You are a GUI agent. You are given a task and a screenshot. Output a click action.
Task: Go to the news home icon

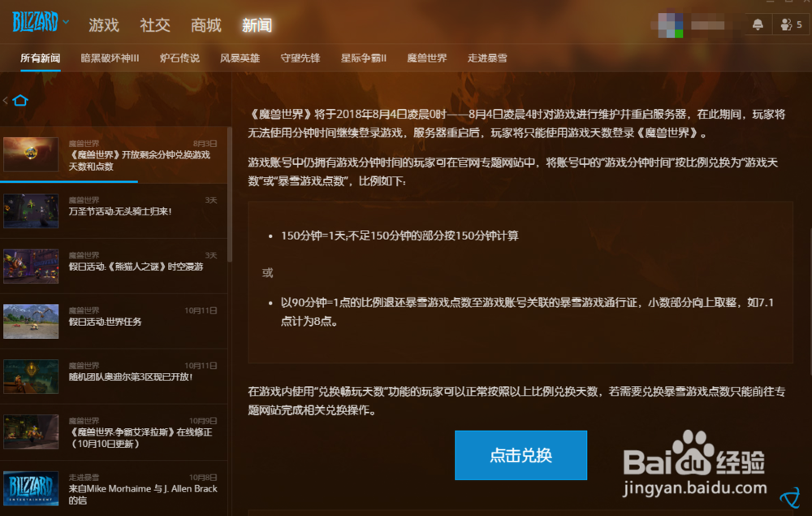pyautogui.click(x=21, y=100)
